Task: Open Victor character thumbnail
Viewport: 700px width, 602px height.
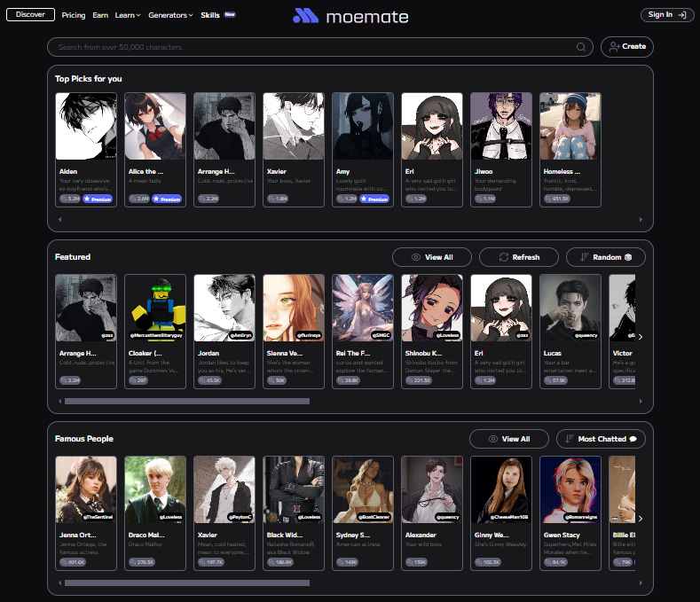Action: pyautogui.click(x=622, y=308)
